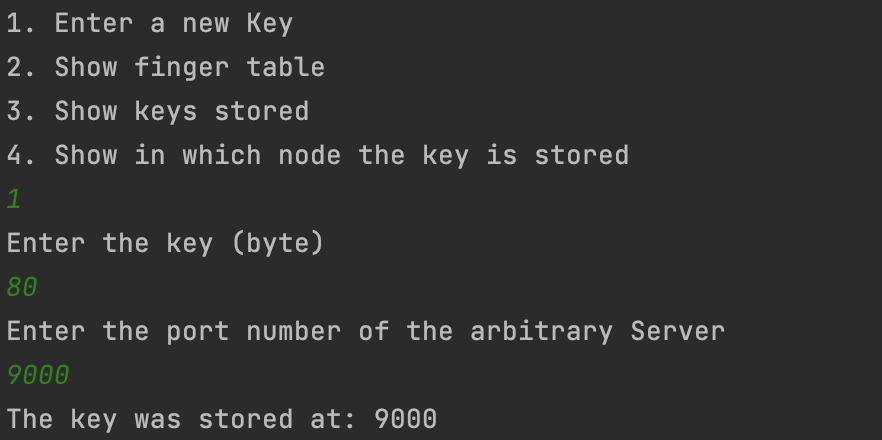Click the '1. Enter a new Key' line

tap(150, 24)
